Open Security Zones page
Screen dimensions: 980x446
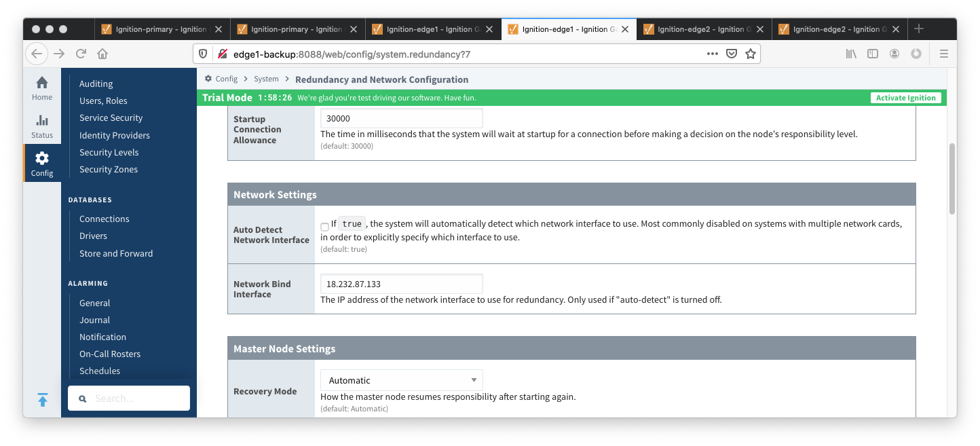tap(109, 169)
